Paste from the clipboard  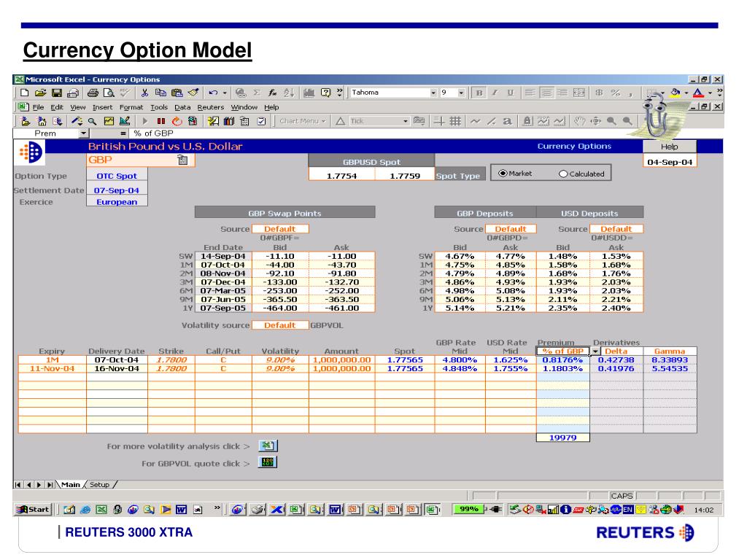coord(177,93)
